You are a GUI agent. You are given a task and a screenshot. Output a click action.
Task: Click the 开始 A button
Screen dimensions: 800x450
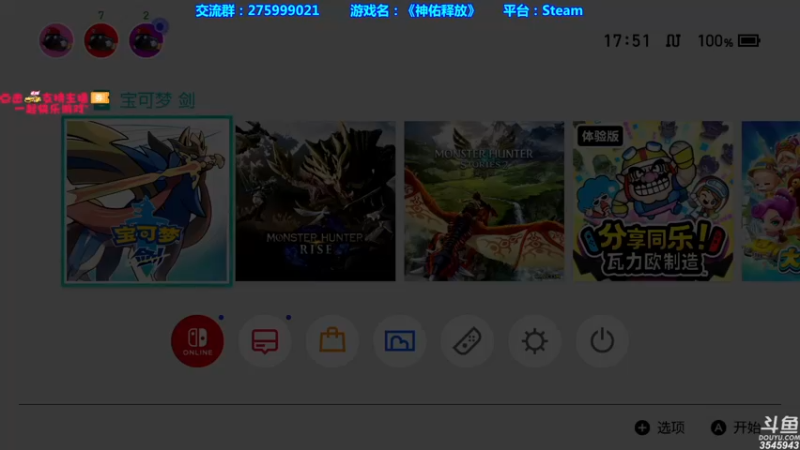tap(736, 428)
